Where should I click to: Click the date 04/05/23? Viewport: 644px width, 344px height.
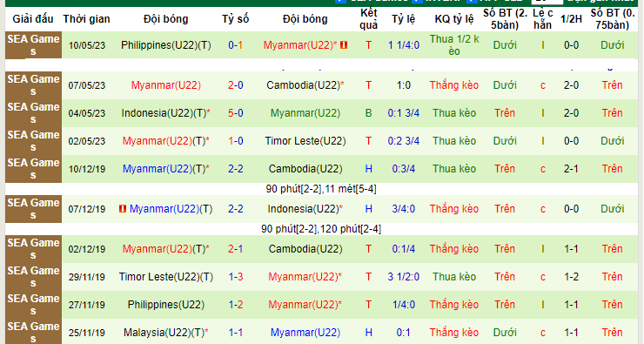click(x=87, y=113)
